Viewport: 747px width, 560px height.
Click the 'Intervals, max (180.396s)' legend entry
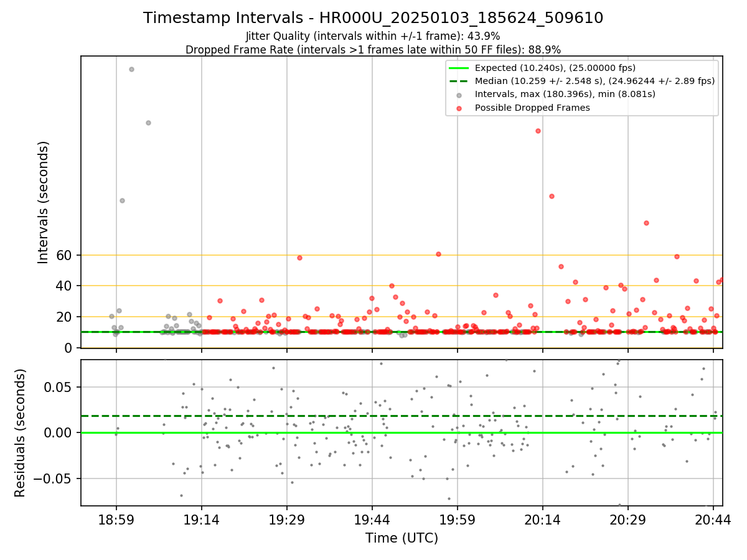[x=565, y=94]
